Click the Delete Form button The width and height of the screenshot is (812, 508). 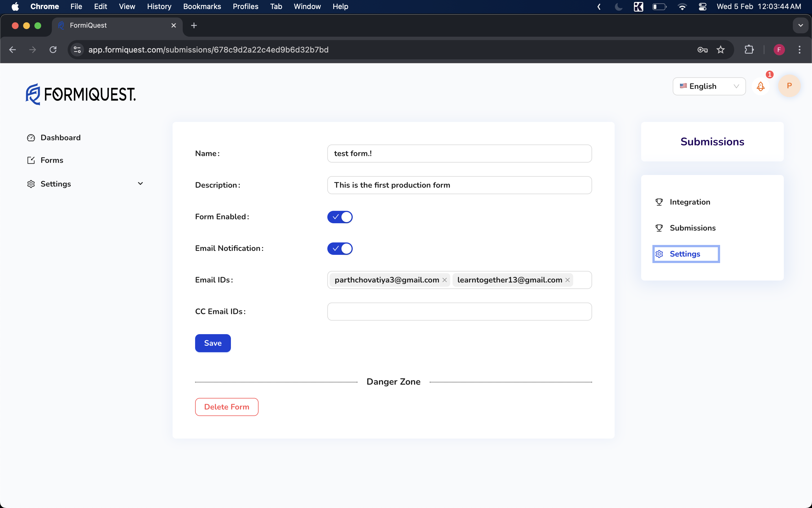point(226,407)
